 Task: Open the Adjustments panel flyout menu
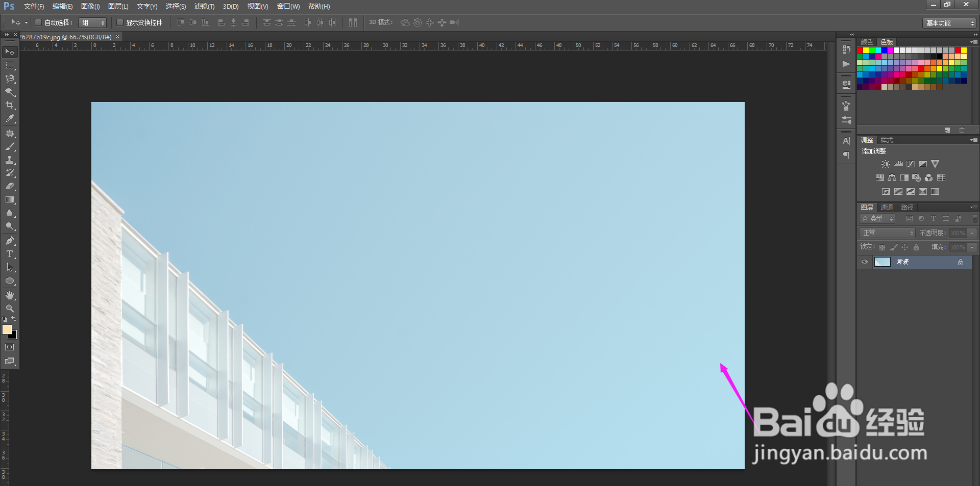pos(973,140)
